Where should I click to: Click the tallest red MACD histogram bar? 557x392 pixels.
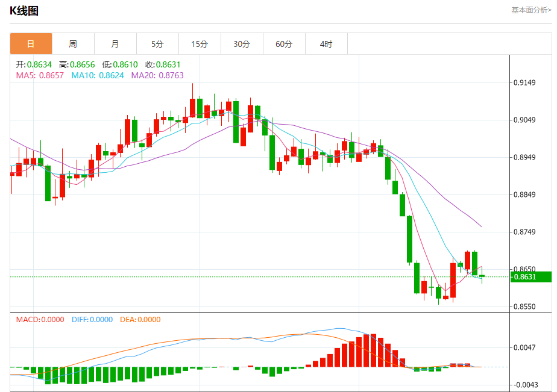pos(373,350)
